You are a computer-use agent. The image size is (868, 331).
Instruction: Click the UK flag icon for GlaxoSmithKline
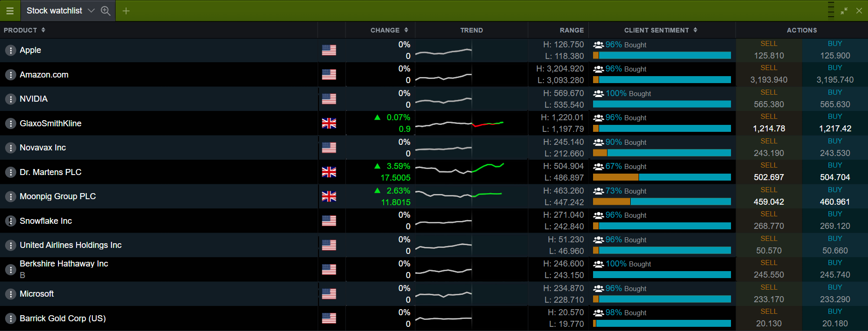click(x=329, y=123)
